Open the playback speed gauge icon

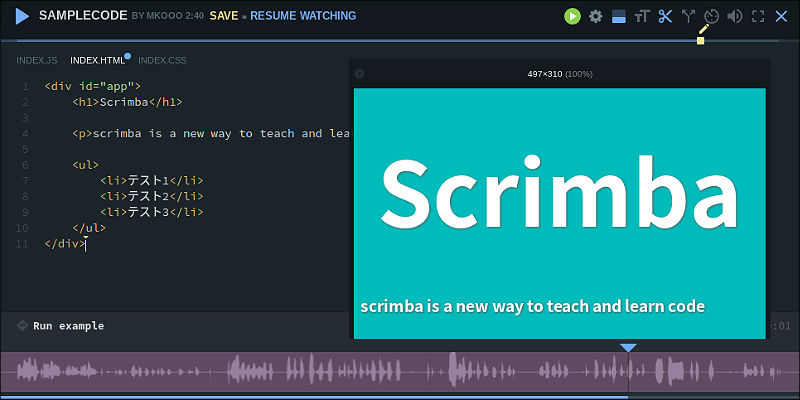click(x=711, y=16)
